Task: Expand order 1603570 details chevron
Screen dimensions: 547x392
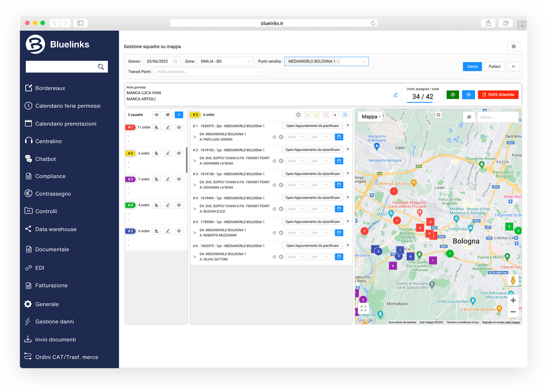Action: pos(195,257)
